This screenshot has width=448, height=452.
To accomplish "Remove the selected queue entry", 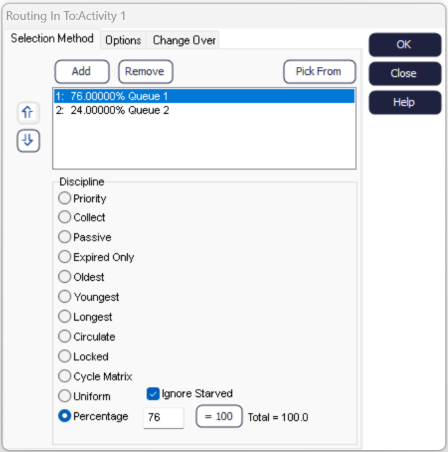I will (x=145, y=71).
